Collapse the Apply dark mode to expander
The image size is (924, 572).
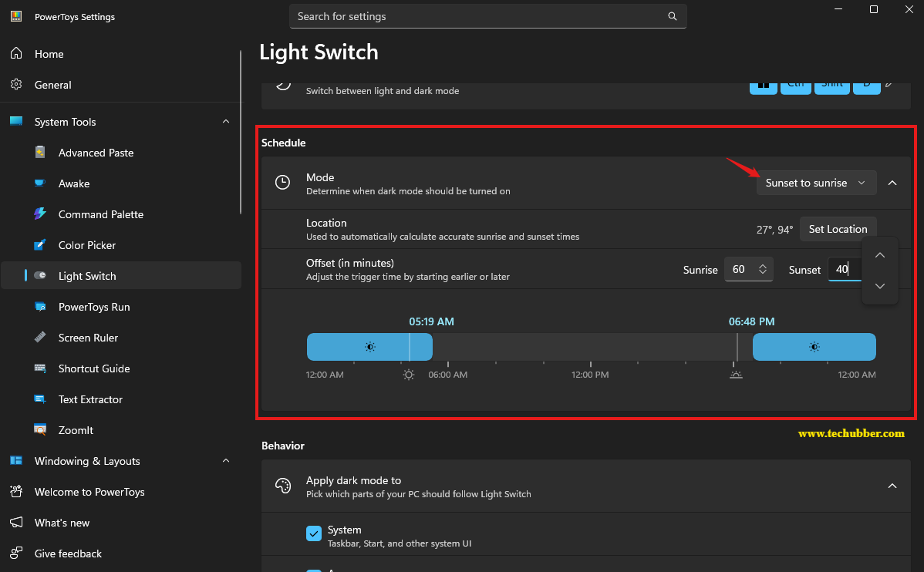pyautogui.click(x=892, y=486)
